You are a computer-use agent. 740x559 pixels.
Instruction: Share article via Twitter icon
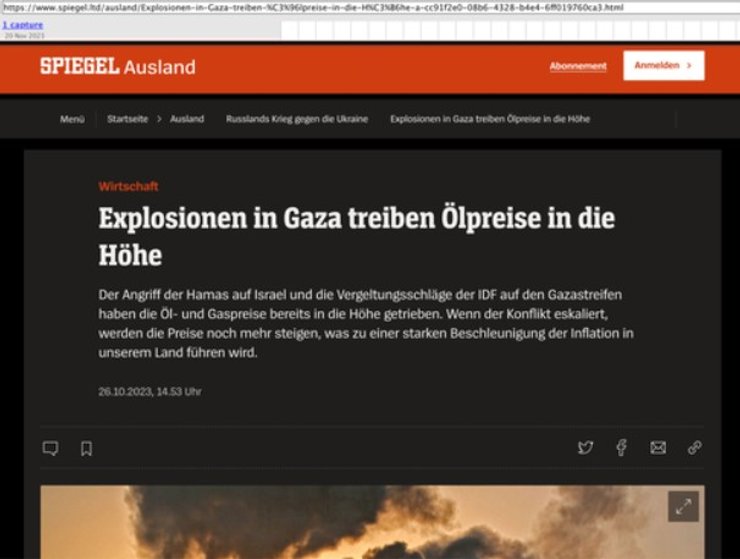pos(585,447)
